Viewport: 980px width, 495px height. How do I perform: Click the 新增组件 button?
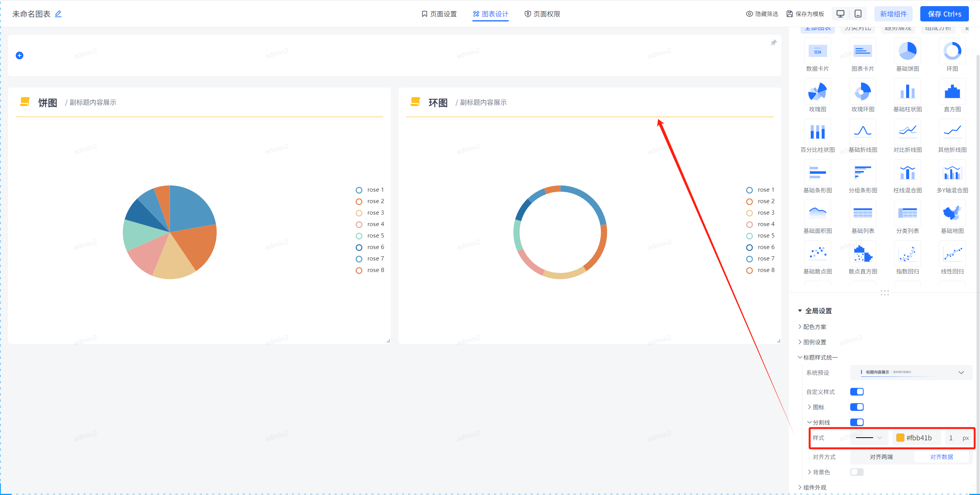[x=893, y=14]
